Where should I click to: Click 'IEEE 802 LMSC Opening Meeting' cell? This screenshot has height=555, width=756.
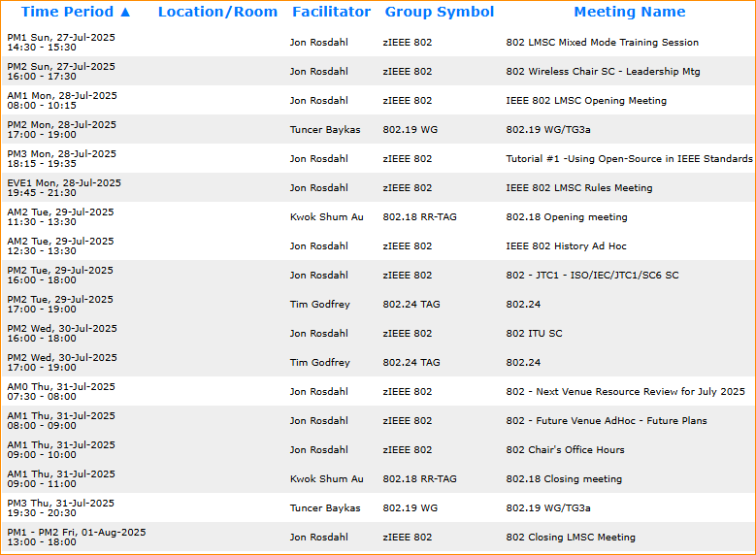coord(586,100)
